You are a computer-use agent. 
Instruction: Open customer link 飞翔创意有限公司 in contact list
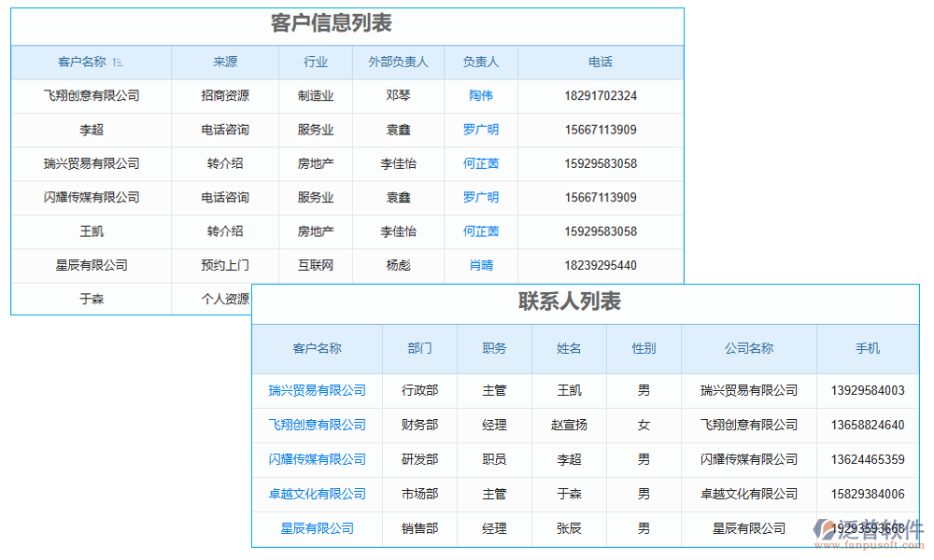click(x=317, y=425)
